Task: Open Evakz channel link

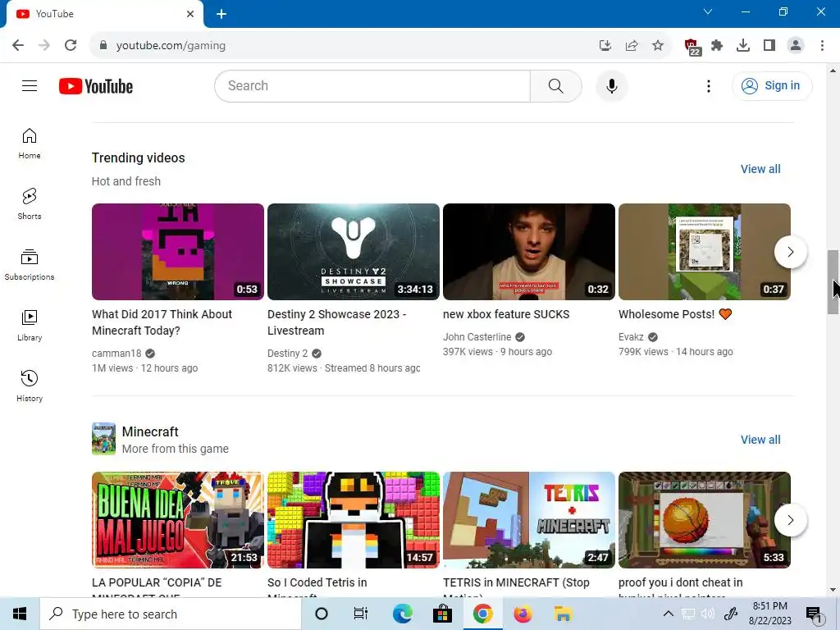Action: [x=631, y=337]
